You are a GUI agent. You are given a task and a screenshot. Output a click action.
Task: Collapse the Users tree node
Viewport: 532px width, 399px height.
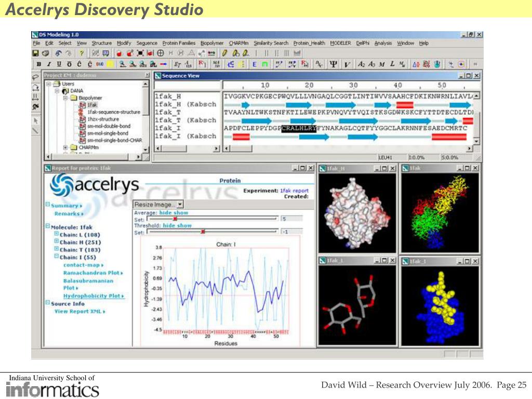click(x=48, y=84)
